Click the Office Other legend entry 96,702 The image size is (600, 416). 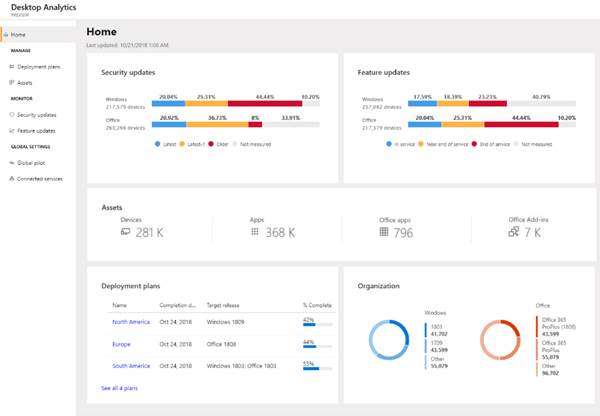point(549,369)
